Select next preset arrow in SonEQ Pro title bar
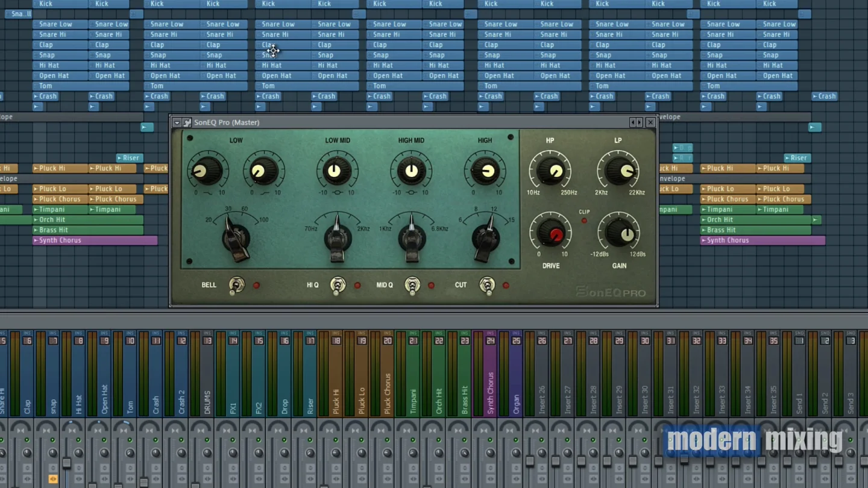 (x=639, y=122)
